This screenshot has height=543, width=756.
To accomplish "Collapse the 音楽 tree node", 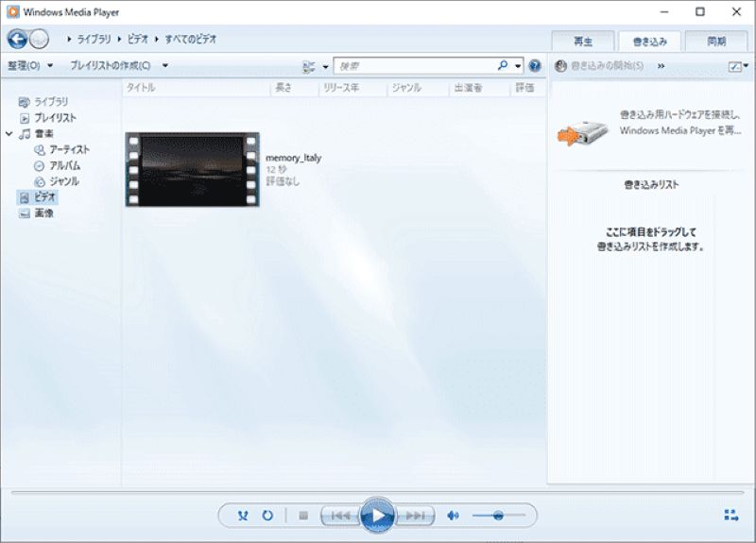I will pyautogui.click(x=9, y=134).
